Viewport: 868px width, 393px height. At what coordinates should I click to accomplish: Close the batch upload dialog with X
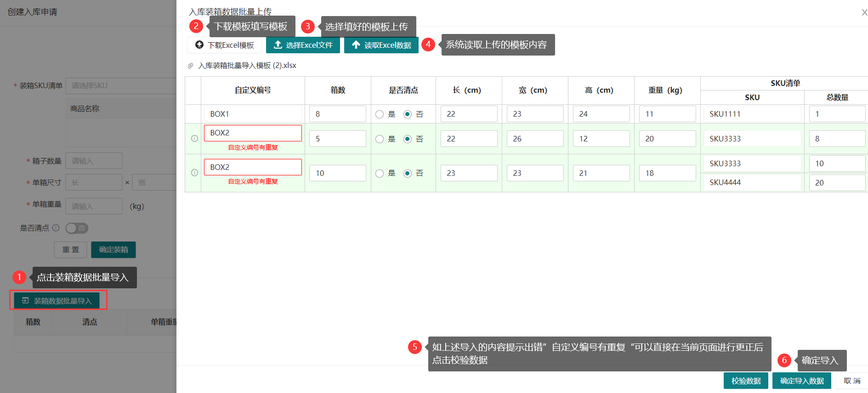864,12
